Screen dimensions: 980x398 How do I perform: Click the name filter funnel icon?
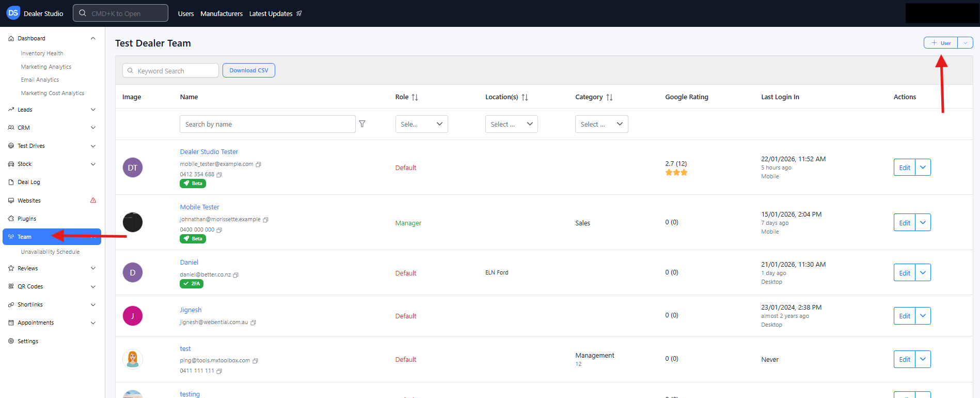click(362, 124)
